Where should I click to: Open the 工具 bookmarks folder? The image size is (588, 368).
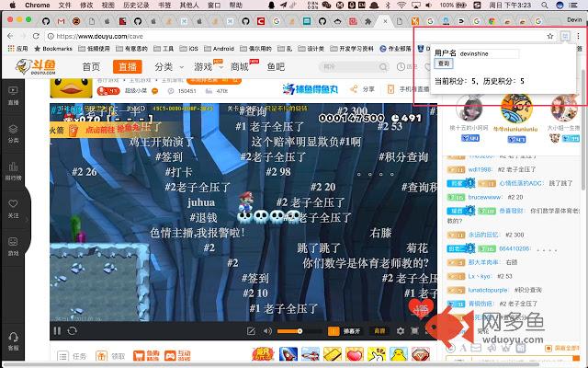[164, 49]
